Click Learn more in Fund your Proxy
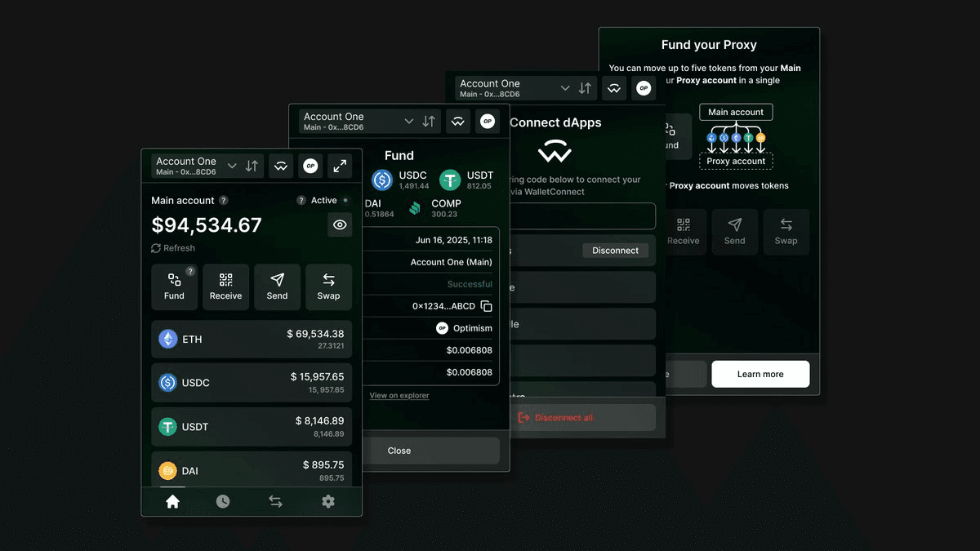The width and height of the screenshot is (980, 551). [x=760, y=374]
